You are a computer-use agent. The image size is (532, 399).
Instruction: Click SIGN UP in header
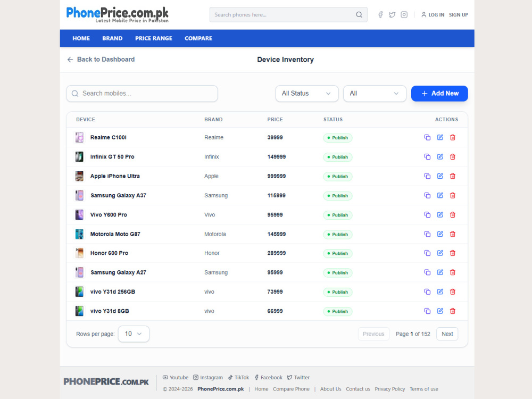click(x=459, y=14)
